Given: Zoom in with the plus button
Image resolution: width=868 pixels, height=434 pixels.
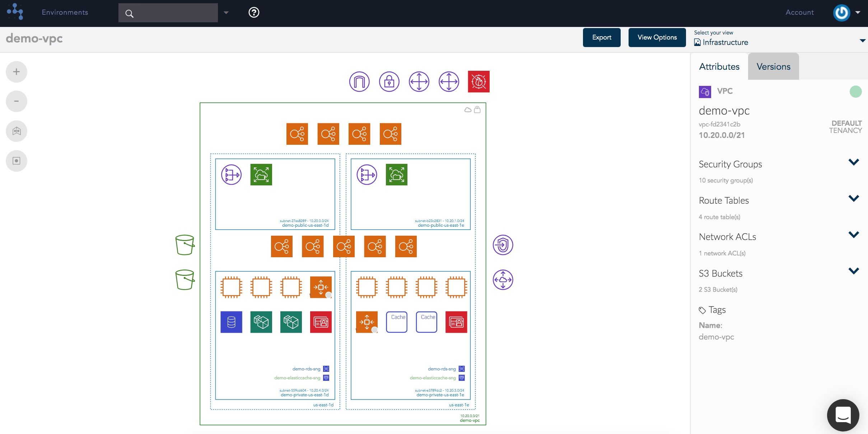Looking at the screenshot, I should click(x=17, y=72).
